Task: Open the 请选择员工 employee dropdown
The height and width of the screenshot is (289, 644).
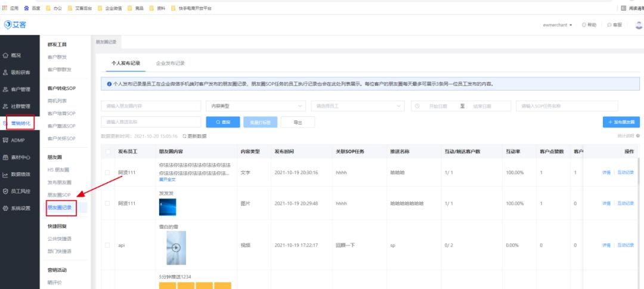Action: tap(358, 105)
